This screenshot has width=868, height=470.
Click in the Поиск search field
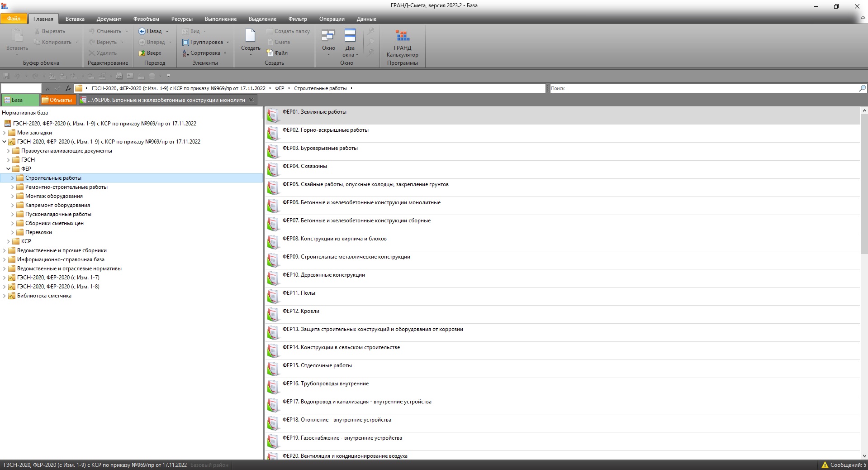click(x=703, y=88)
